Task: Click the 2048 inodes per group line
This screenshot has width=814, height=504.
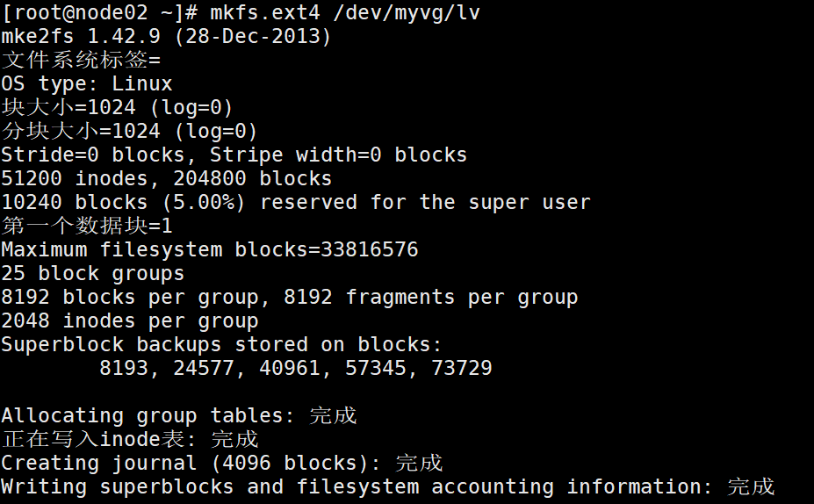Action: click(129, 321)
